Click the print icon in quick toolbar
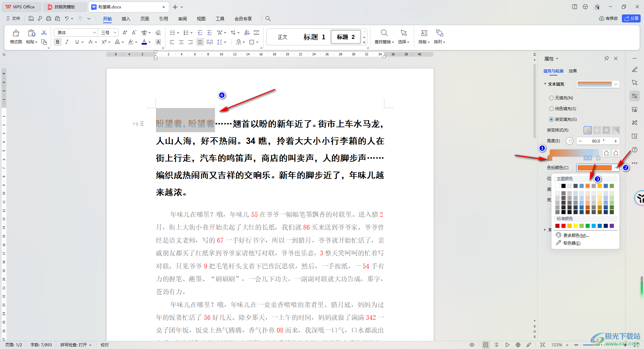644x349 pixels. (49, 18)
